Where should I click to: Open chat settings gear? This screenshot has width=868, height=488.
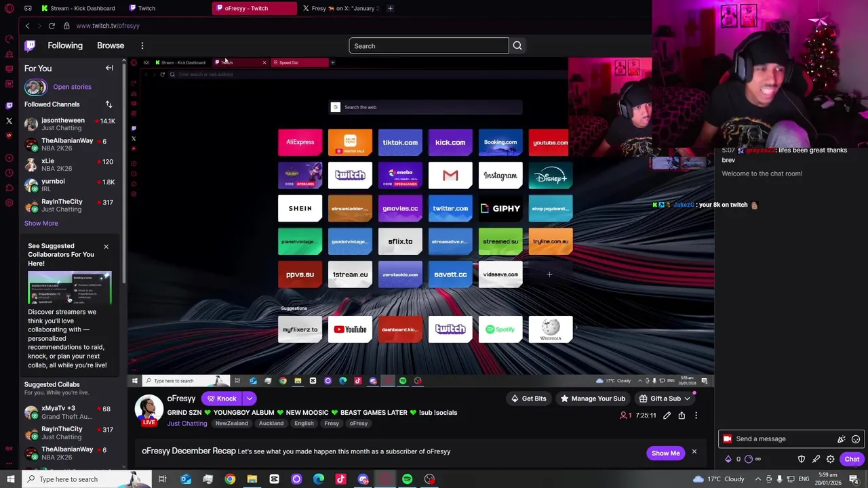(x=830, y=459)
